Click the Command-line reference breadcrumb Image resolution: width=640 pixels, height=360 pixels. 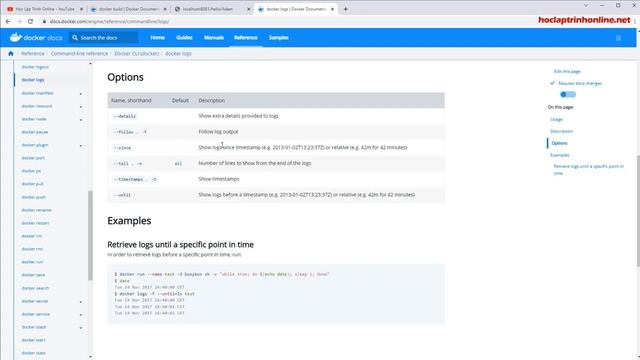(x=80, y=53)
